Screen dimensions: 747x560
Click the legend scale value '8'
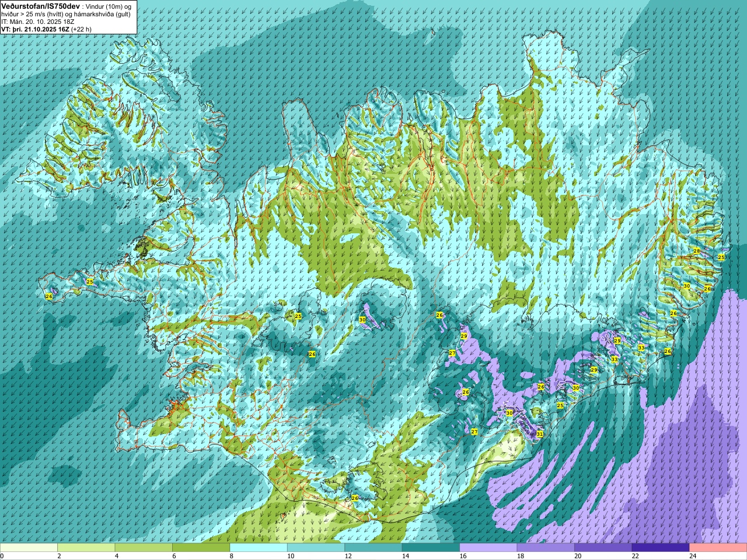pyautogui.click(x=232, y=556)
